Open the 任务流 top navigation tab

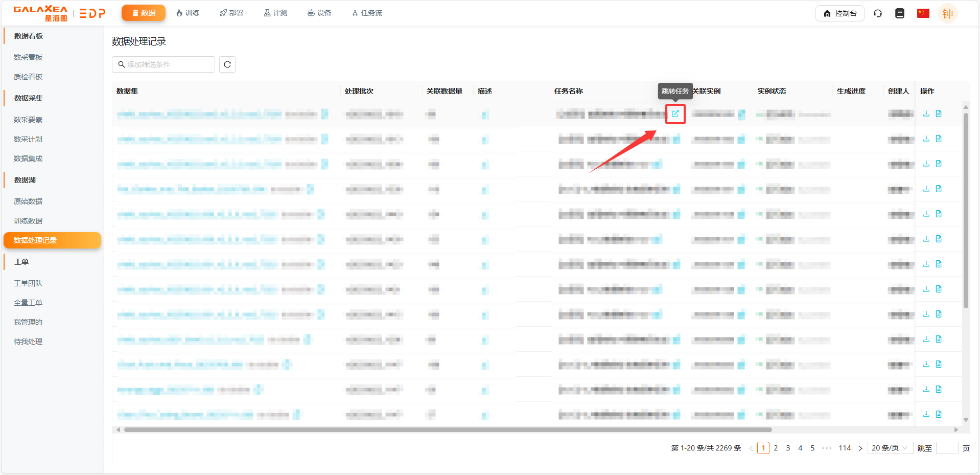[x=367, y=13]
